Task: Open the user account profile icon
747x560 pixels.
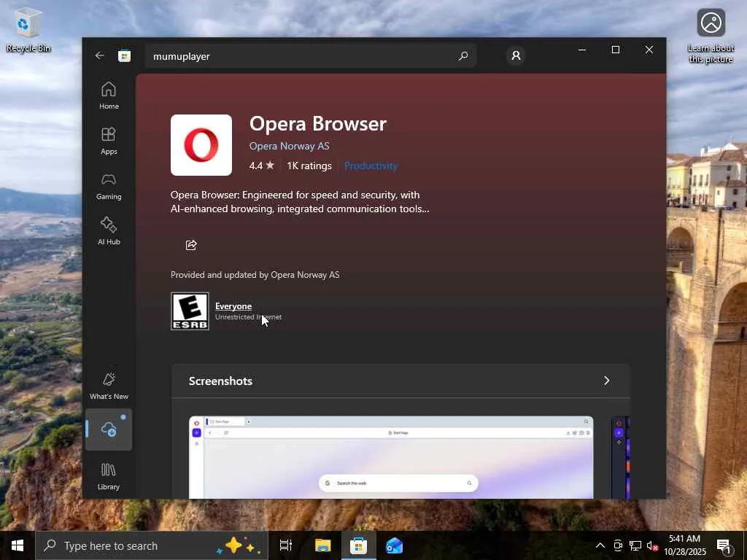Action: (516, 55)
